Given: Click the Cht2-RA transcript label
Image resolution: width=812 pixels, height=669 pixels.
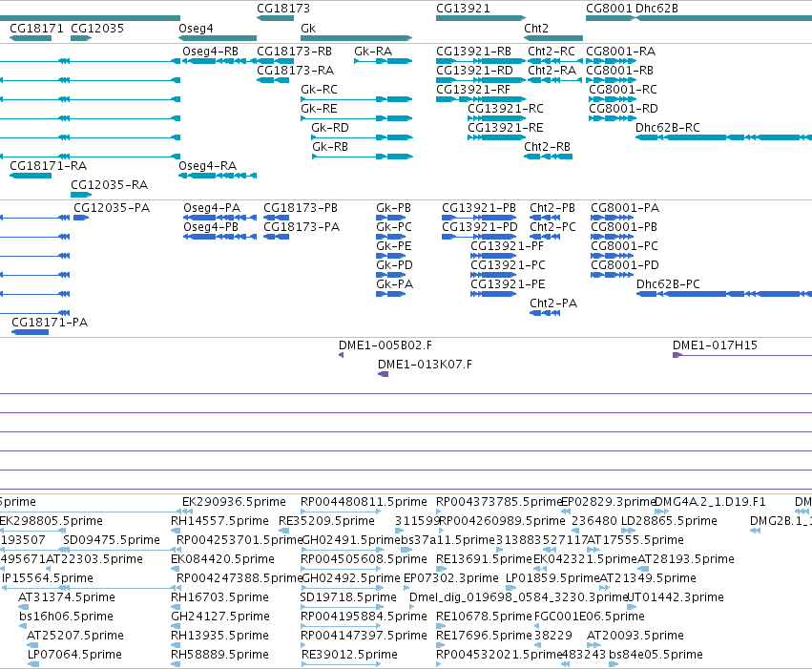Looking at the screenshot, I should pyautogui.click(x=552, y=71).
